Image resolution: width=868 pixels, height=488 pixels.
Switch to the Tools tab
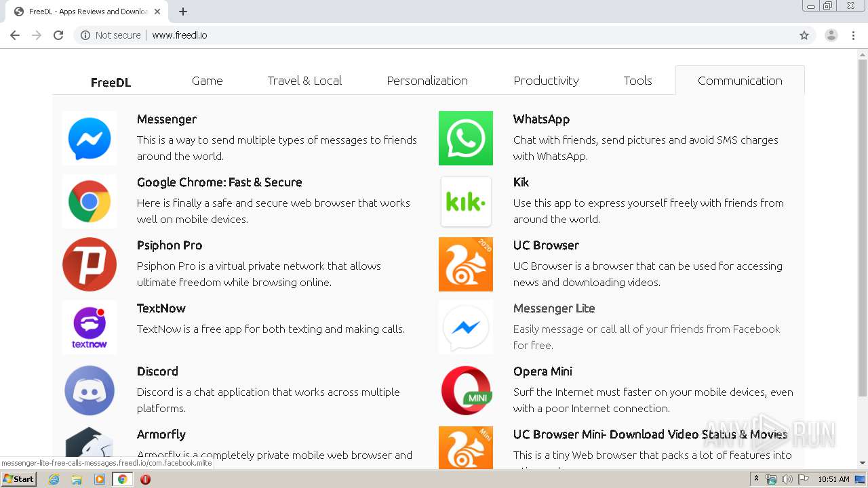[638, 81]
